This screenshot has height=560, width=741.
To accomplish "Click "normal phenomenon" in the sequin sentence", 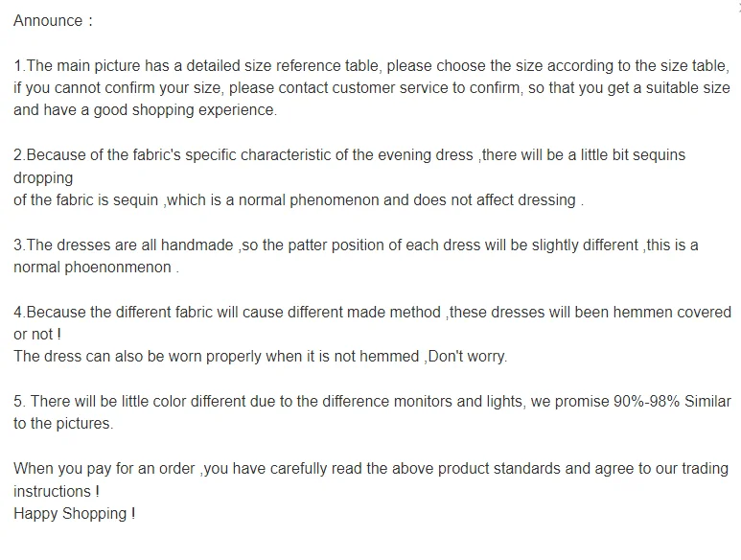I will pyautogui.click(x=309, y=199).
